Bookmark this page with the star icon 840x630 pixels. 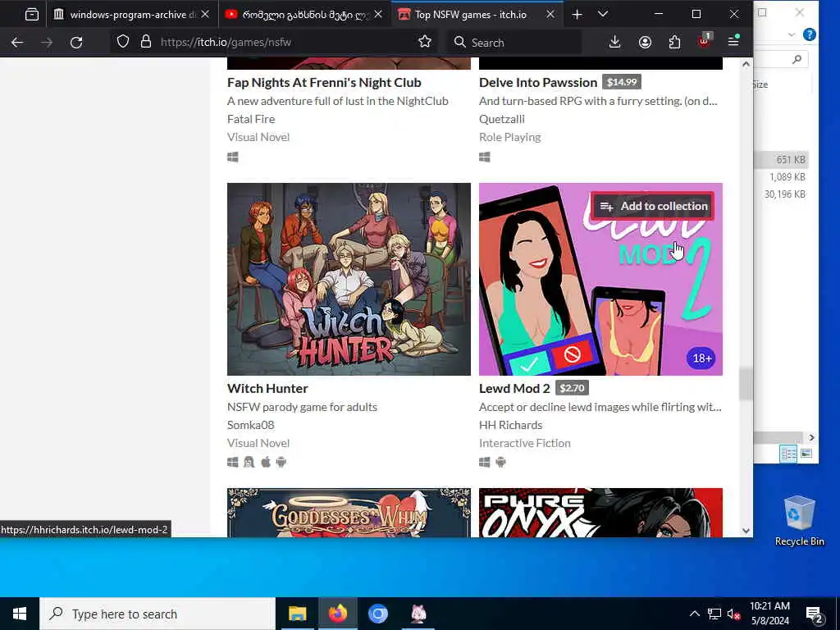pos(425,42)
